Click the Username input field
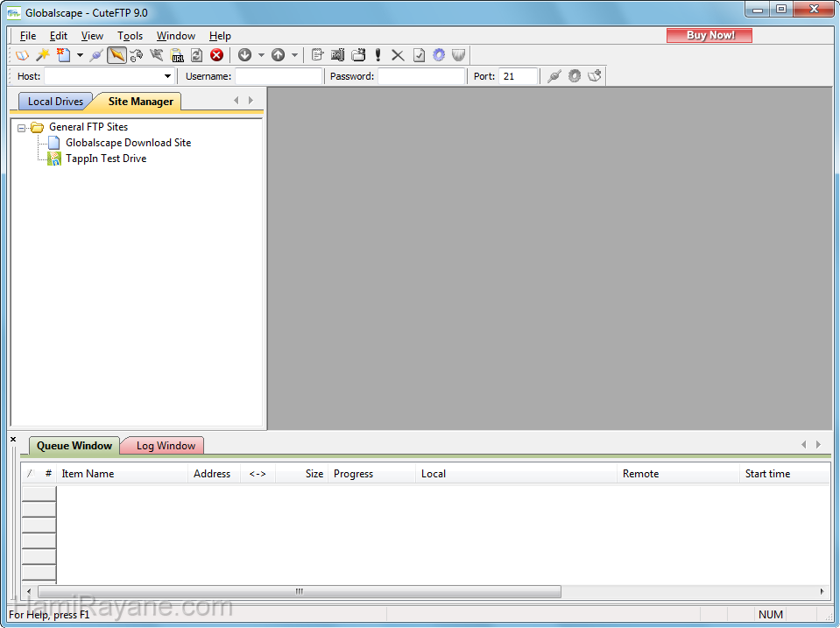The height and width of the screenshot is (628, 840). click(279, 76)
